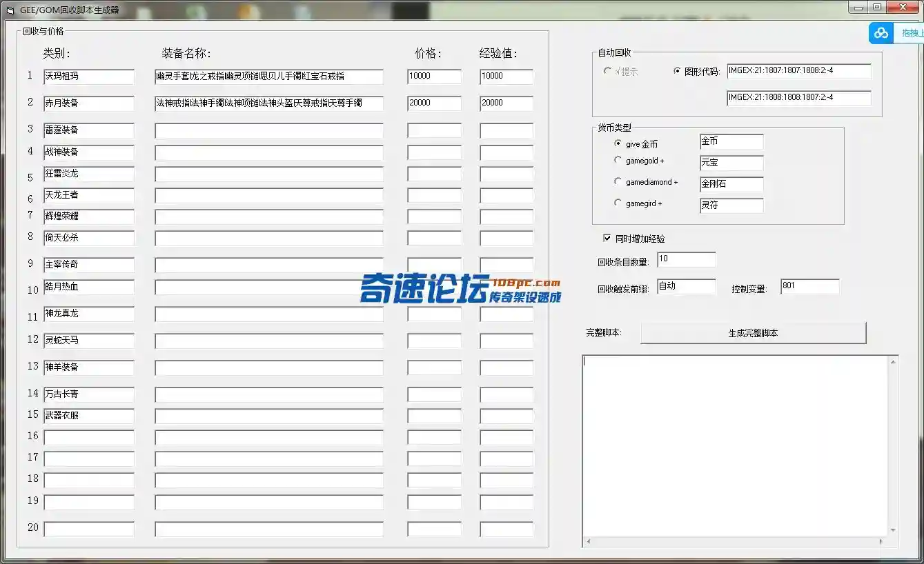The width and height of the screenshot is (924, 564).
Task: Click the category field 天龙王者
Action: point(89,195)
